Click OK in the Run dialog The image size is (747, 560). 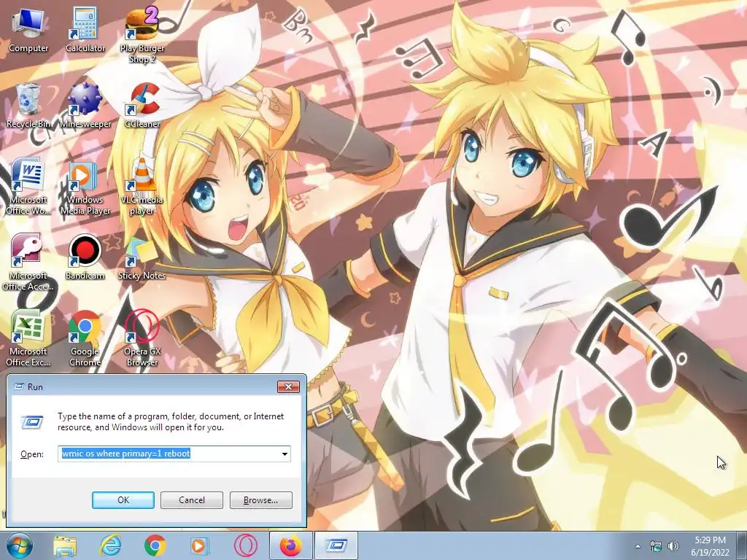(x=123, y=500)
